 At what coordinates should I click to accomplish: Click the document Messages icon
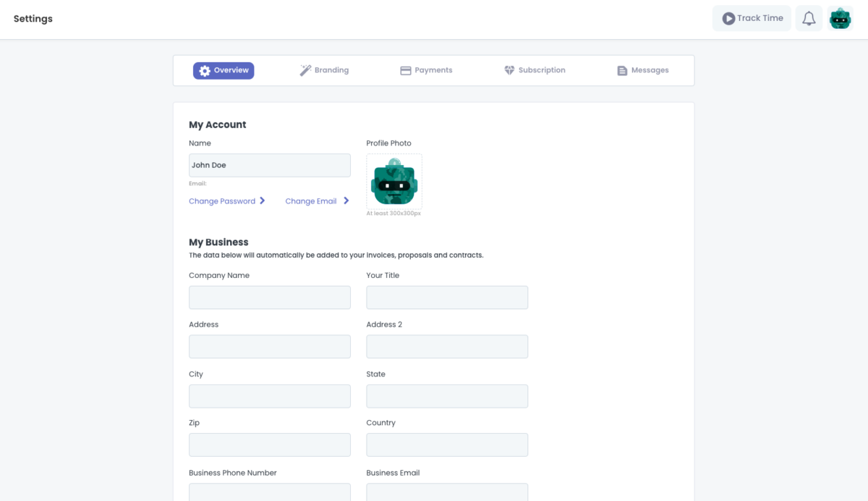pyautogui.click(x=622, y=71)
